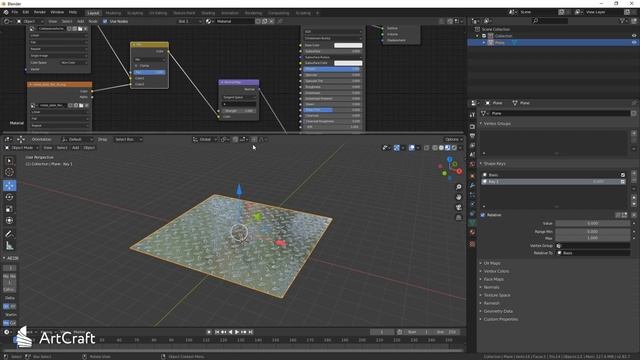Toggle the Use Nodes checkbox
This screenshot has height=360, width=640.
(x=105, y=21)
